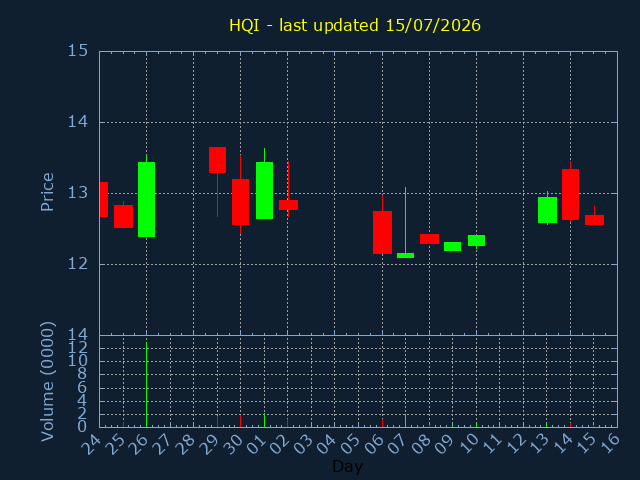Select day label 08 on x-axis
640x480 pixels.
coord(422,444)
